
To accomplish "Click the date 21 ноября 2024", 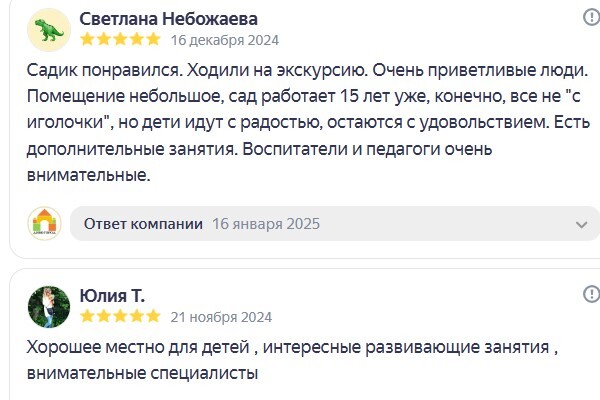I will click(x=221, y=317).
